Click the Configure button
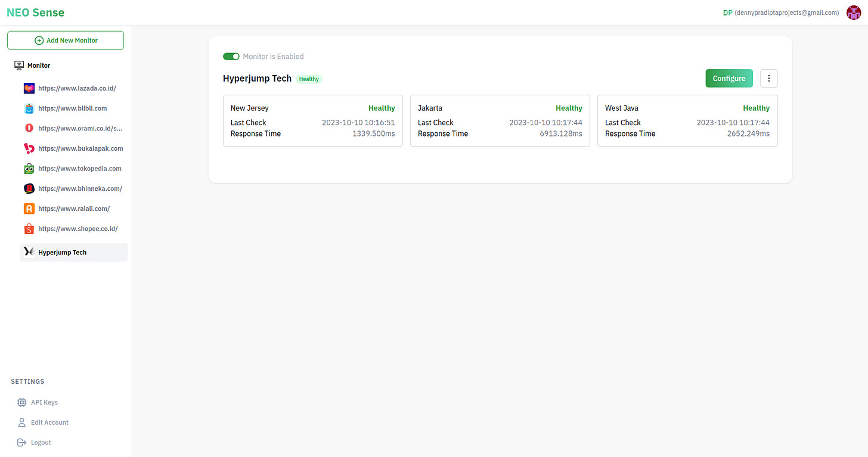This screenshot has width=868, height=457. [728, 78]
